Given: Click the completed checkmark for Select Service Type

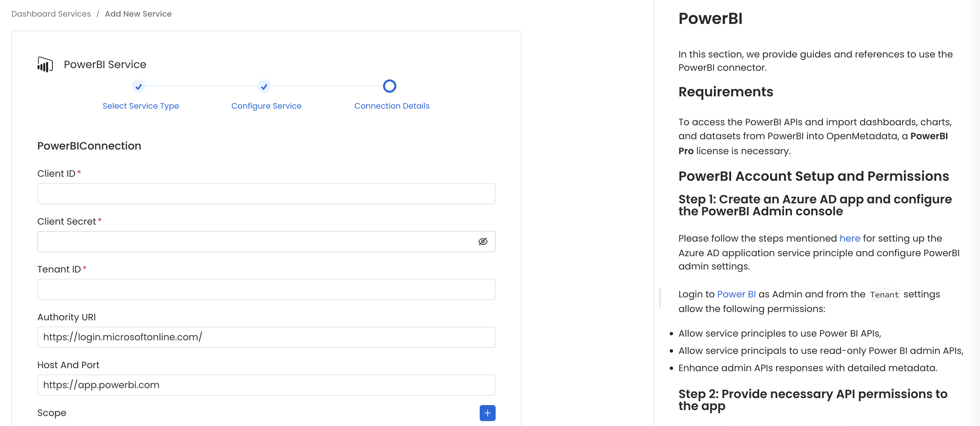Looking at the screenshot, I should [138, 86].
